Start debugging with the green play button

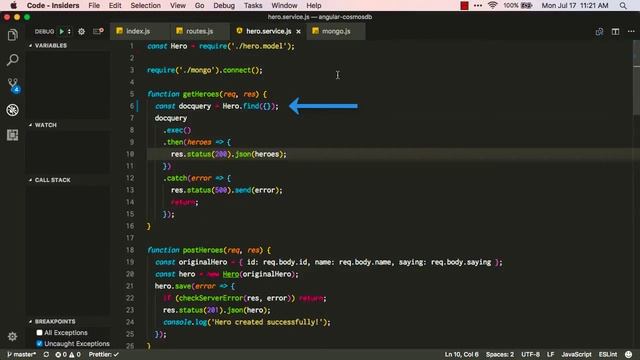pos(62,31)
